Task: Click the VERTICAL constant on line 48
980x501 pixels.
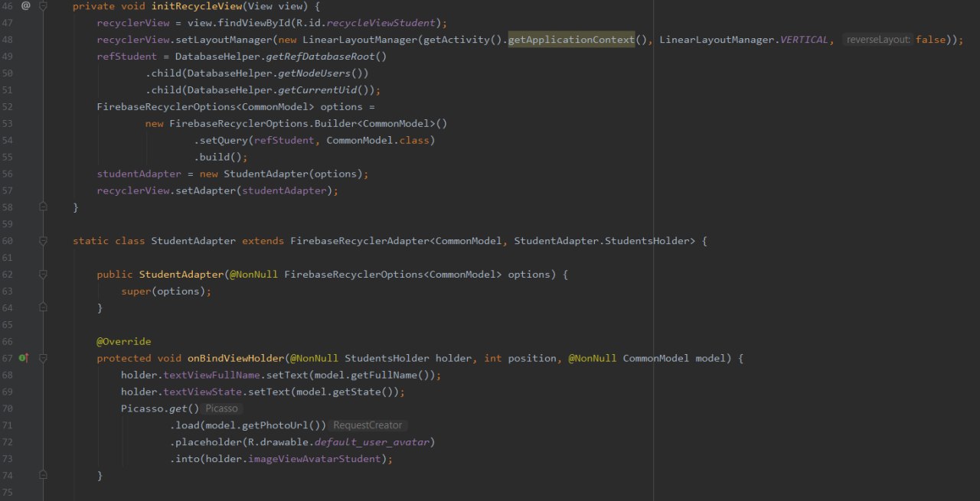Action: click(x=804, y=40)
